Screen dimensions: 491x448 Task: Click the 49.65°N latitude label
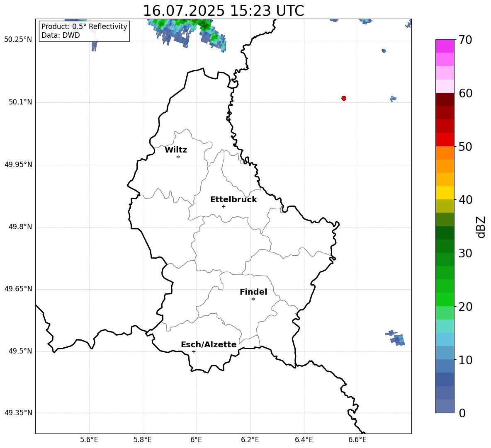18,289
